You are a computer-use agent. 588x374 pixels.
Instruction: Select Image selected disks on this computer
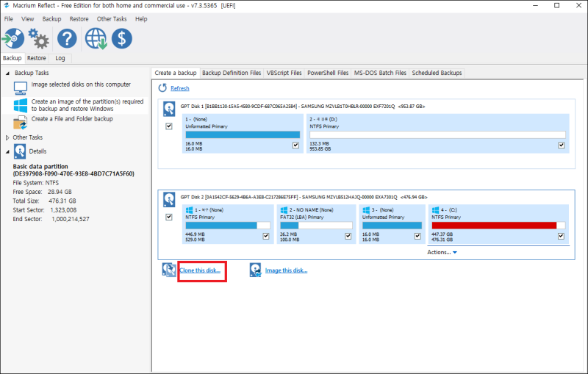[x=81, y=84]
